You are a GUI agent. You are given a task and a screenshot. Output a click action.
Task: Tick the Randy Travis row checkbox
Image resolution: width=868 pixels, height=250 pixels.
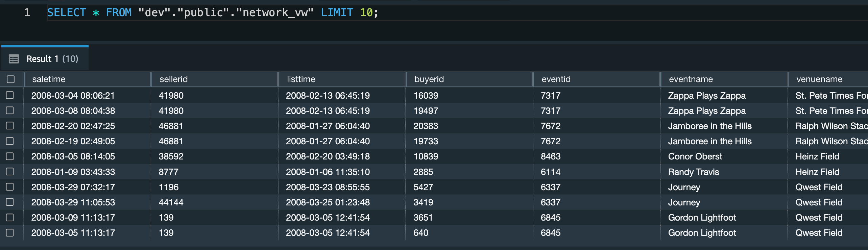pyautogui.click(x=10, y=172)
